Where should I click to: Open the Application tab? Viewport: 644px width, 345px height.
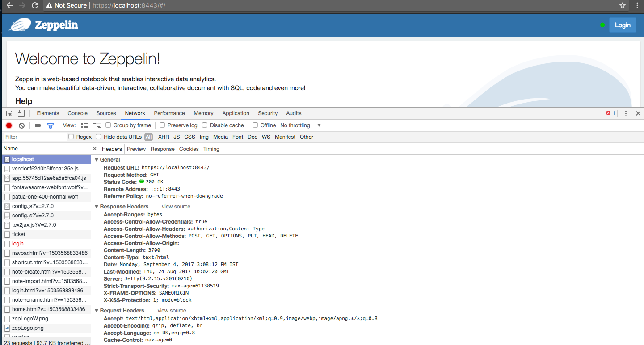click(236, 113)
